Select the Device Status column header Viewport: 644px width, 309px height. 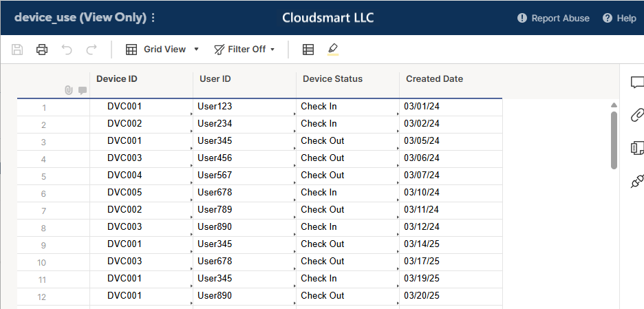[347, 85]
